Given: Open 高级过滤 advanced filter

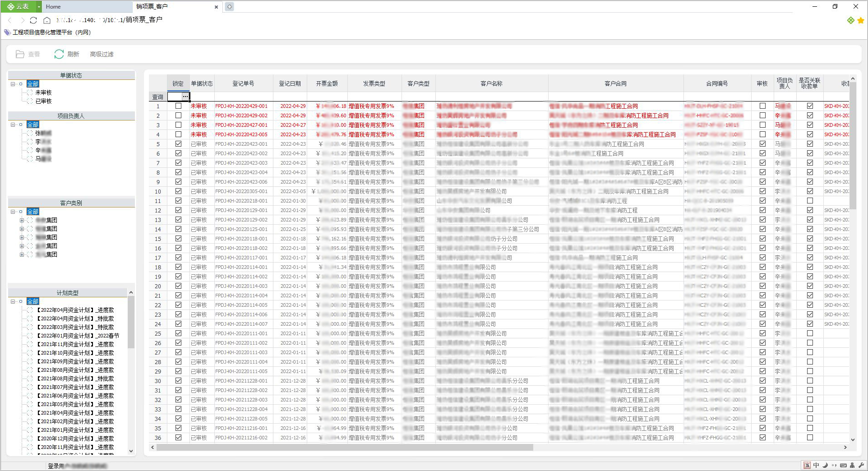Looking at the screenshot, I should coord(102,54).
